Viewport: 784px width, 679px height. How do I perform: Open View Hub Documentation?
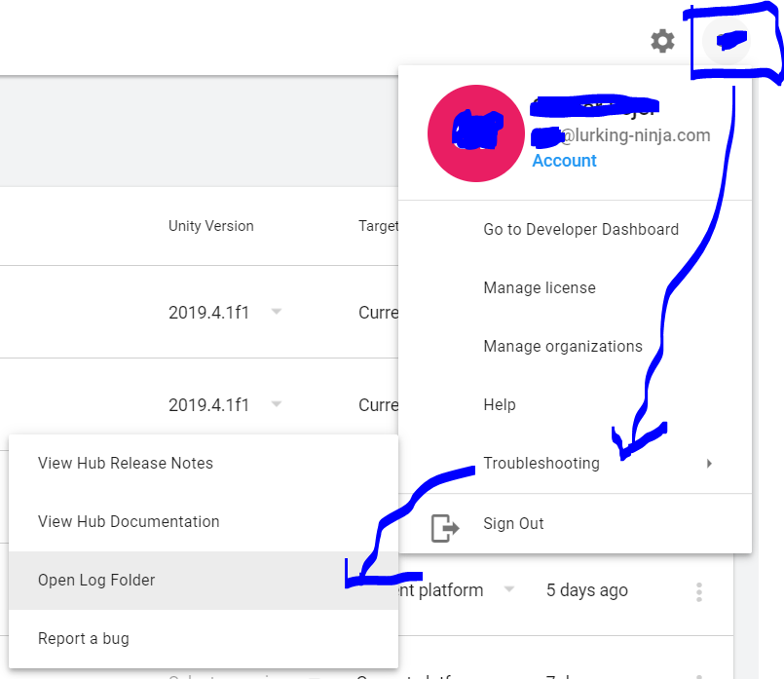point(128,522)
